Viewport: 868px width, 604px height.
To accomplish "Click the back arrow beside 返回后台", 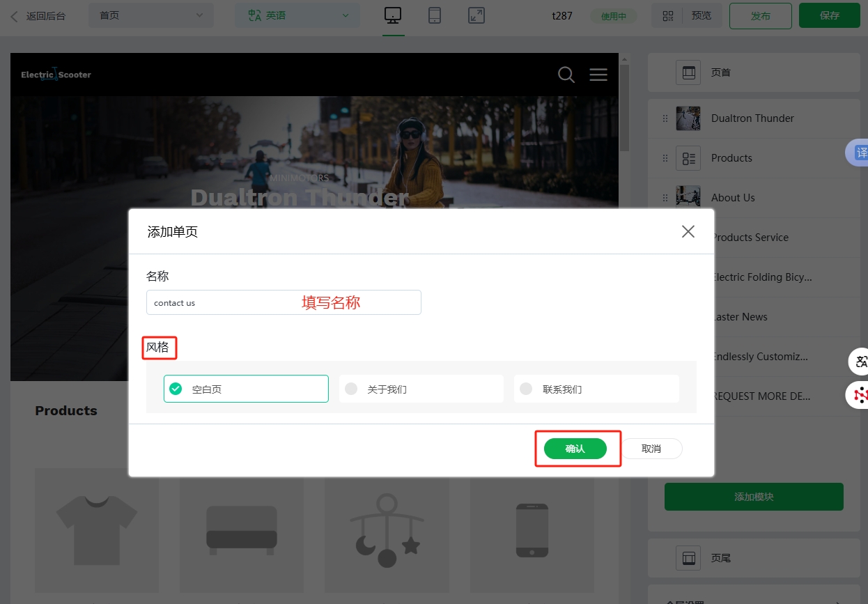I will pyautogui.click(x=14, y=15).
